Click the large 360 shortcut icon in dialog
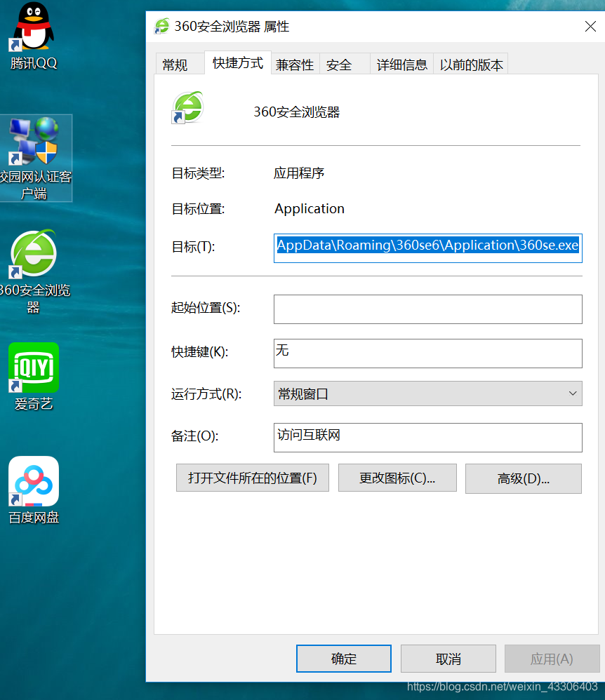Viewport: 605px width, 700px height. (x=188, y=107)
